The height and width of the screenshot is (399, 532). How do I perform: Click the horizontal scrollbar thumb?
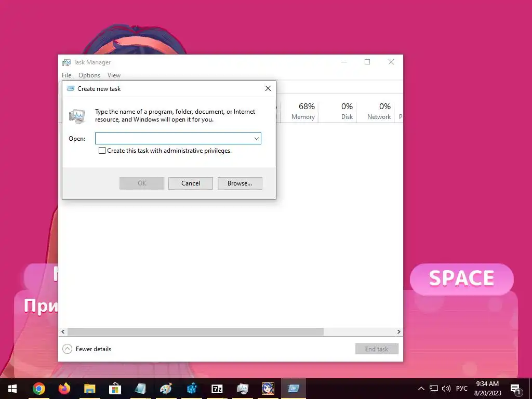point(195,331)
